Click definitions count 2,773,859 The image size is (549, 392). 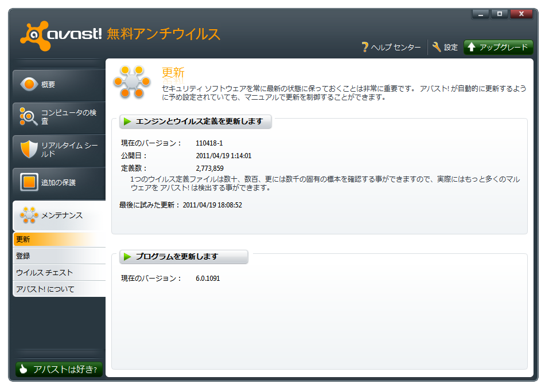click(x=209, y=168)
